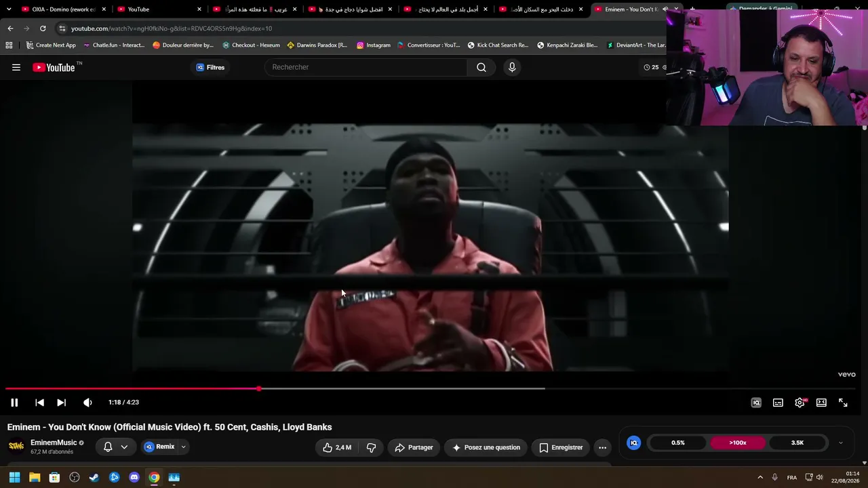Click the Chrome taskbar icon
Image resolution: width=868 pixels, height=488 pixels.
(154, 477)
